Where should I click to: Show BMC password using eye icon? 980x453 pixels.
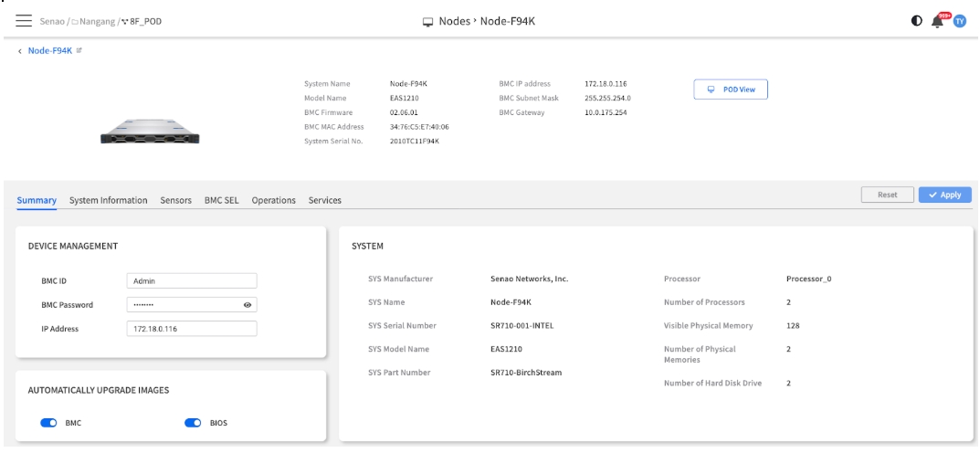[247, 305]
